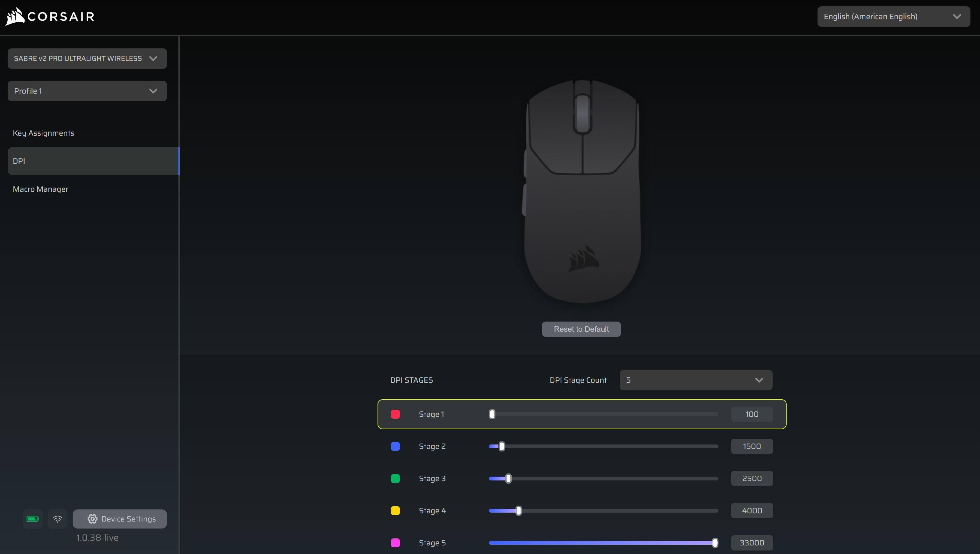Image resolution: width=980 pixels, height=554 pixels.
Task: Click the Stage 2 DPI value field
Action: (752, 446)
